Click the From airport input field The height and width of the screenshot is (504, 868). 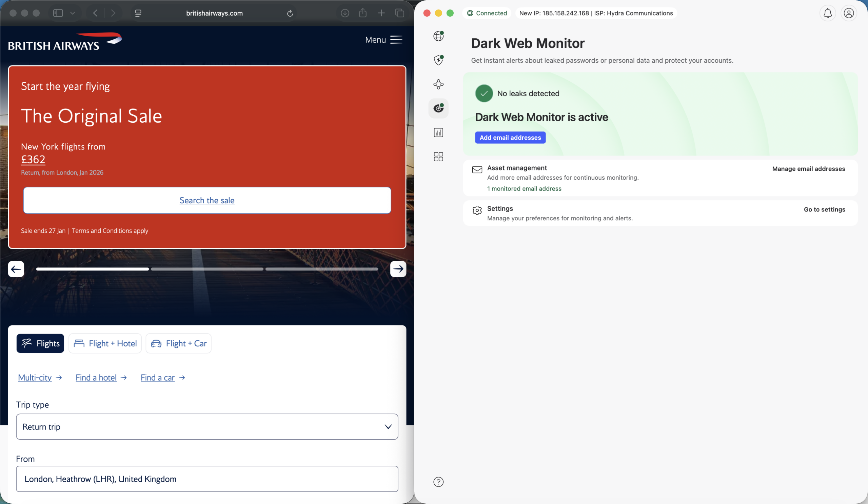(207, 479)
